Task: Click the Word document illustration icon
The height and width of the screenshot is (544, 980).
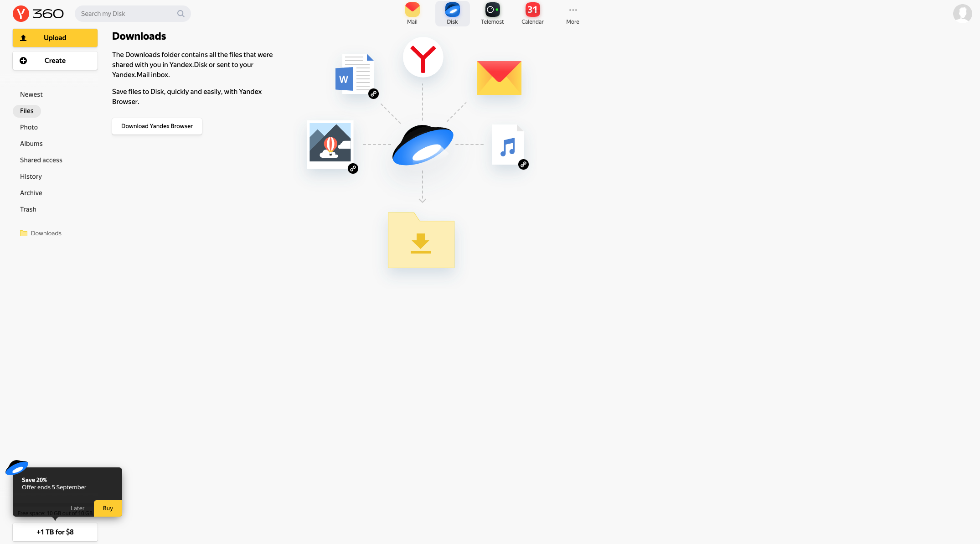Action: pyautogui.click(x=355, y=74)
